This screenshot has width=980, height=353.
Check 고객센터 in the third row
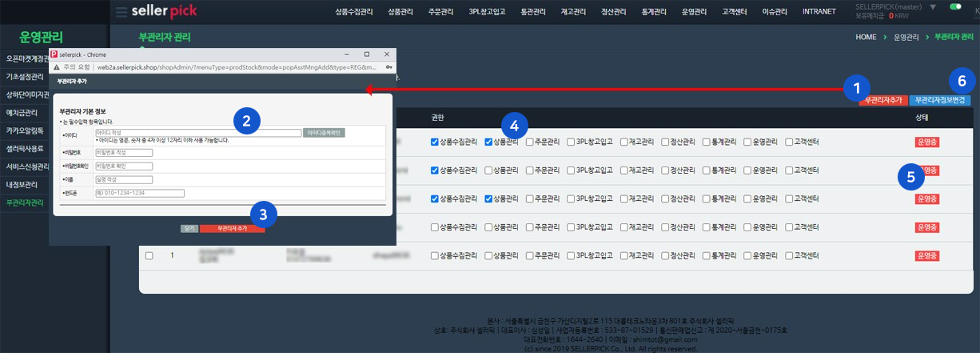click(789, 199)
